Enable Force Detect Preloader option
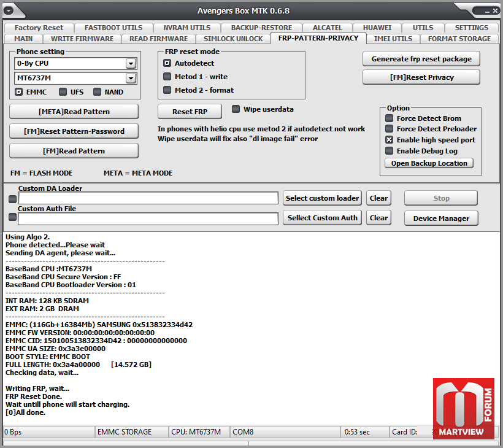The image size is (503, 448). pos(389,129)
